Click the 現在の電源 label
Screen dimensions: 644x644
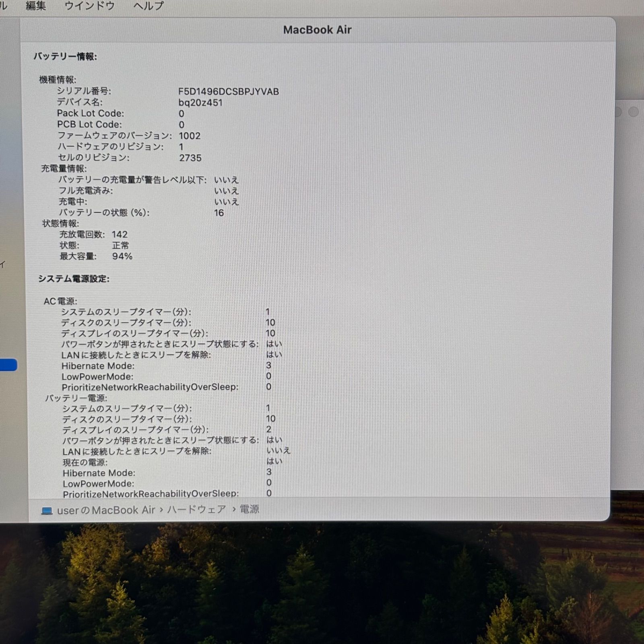click(85, 462)
